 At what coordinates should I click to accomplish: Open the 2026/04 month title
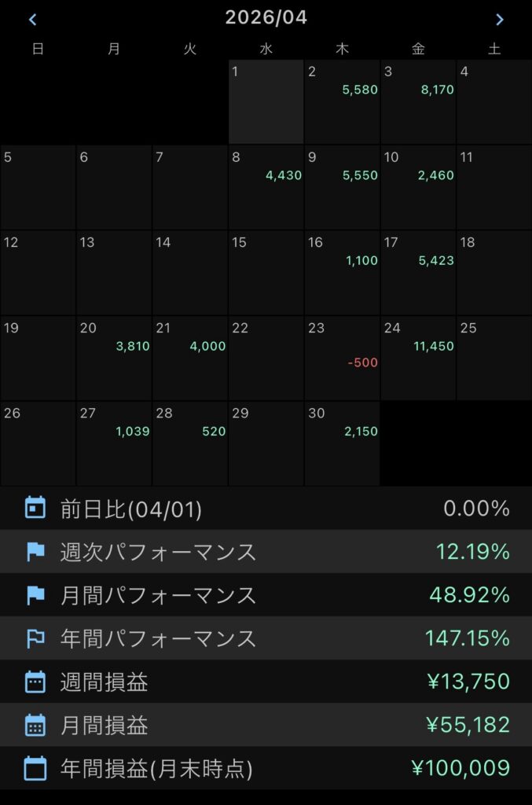pos(266,17)
